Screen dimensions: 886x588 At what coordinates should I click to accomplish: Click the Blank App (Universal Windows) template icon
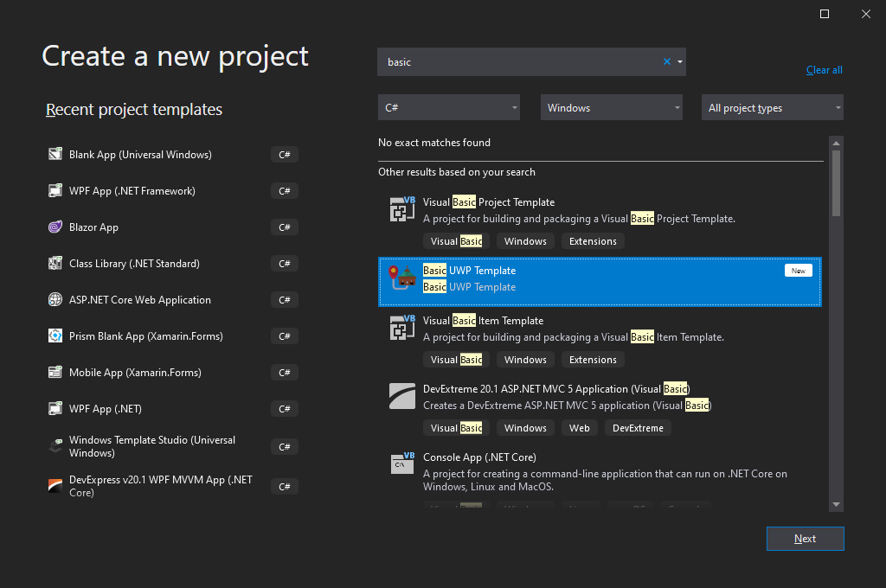click(x=55, y=154)
